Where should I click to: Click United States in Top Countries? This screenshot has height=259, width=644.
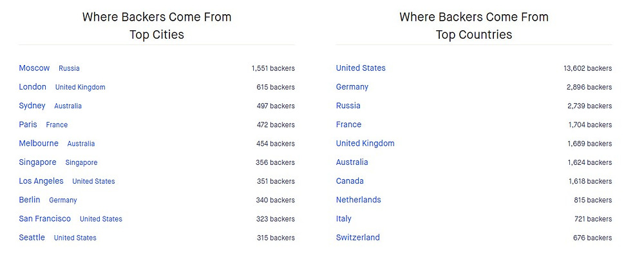coord(361,68)
